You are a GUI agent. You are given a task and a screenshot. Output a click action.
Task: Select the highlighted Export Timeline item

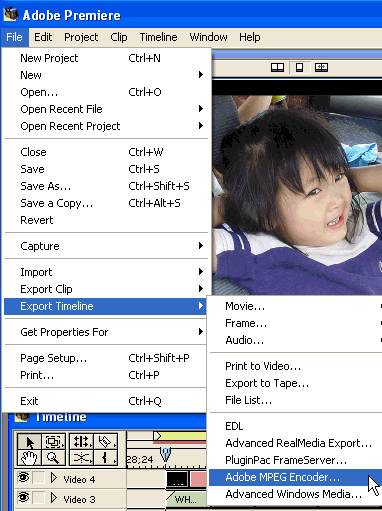coord(105,306)
